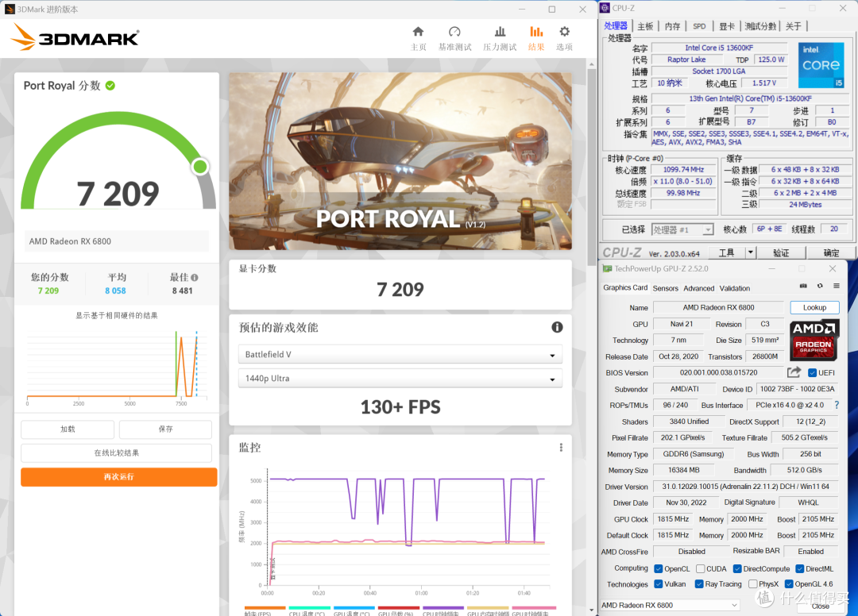
Task: Go to 3DMark home icon (主页)
Action: point(418,32)
